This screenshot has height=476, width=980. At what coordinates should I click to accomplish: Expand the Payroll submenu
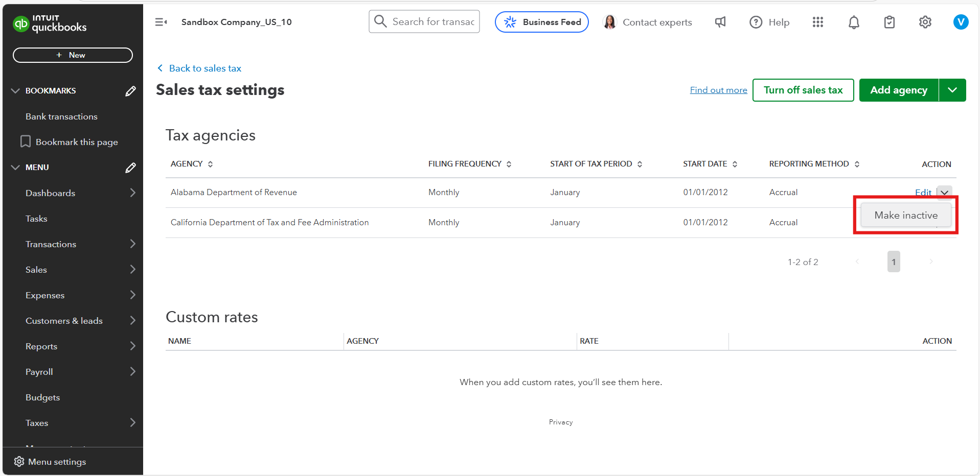tap(133, 371)
